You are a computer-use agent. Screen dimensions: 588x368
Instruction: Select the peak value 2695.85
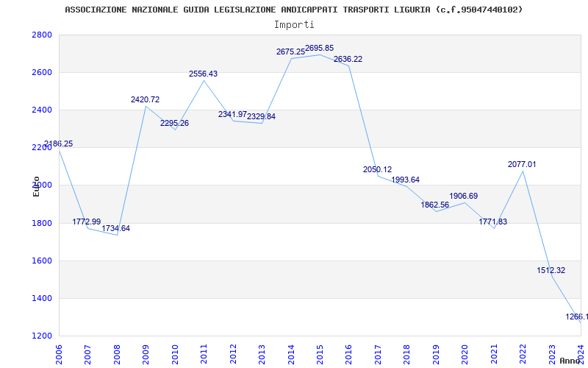tap(320, 48)
